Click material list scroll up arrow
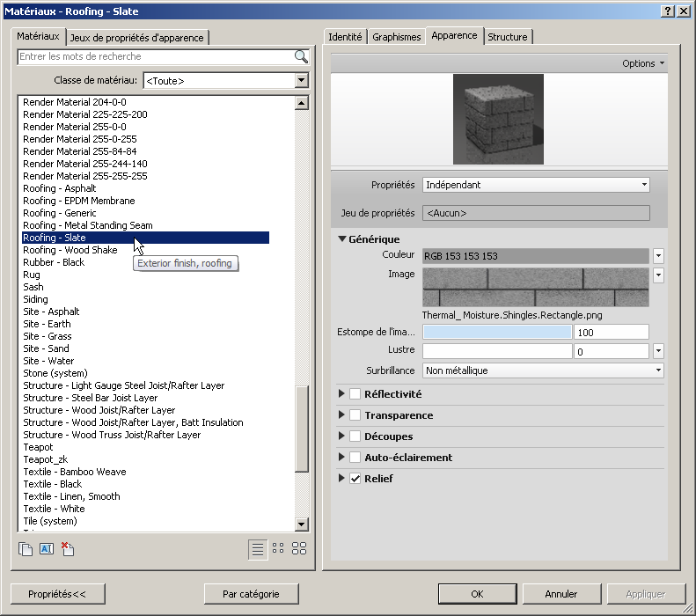Image resolution: width=696 pixels, height=616 pixels. 302,103
